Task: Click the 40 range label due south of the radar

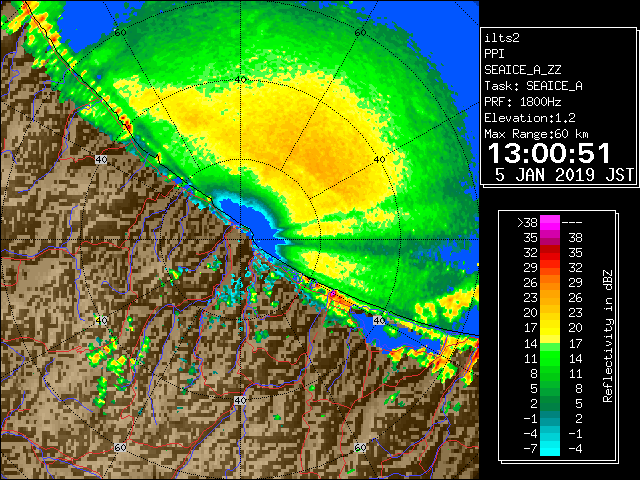Action: (240, 400)
